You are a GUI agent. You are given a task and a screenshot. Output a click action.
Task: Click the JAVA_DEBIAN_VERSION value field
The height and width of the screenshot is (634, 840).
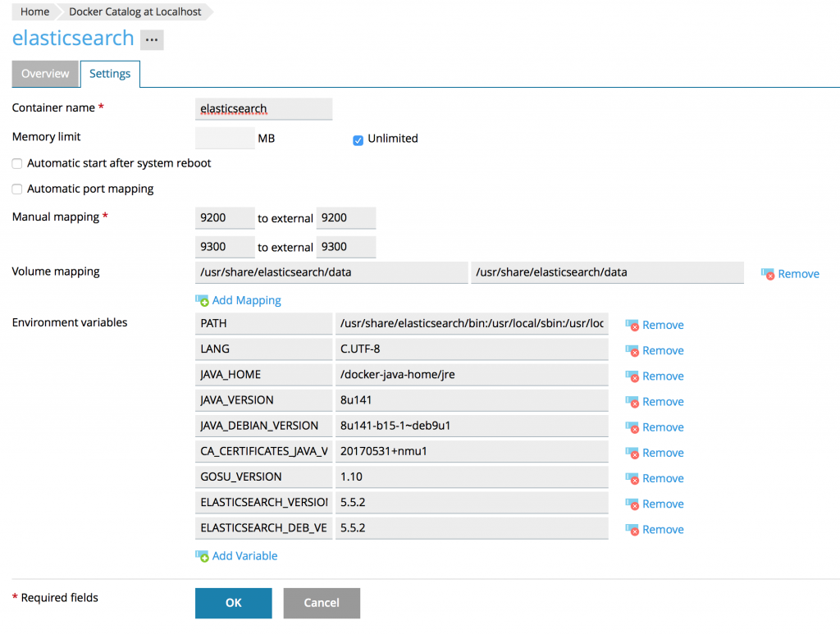[472, 426]
